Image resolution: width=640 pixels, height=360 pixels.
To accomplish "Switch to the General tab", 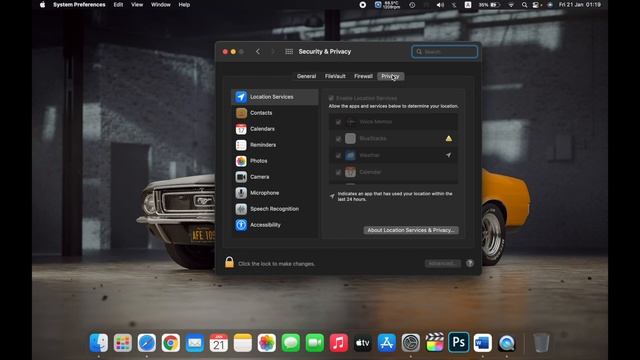I will 306,76.
